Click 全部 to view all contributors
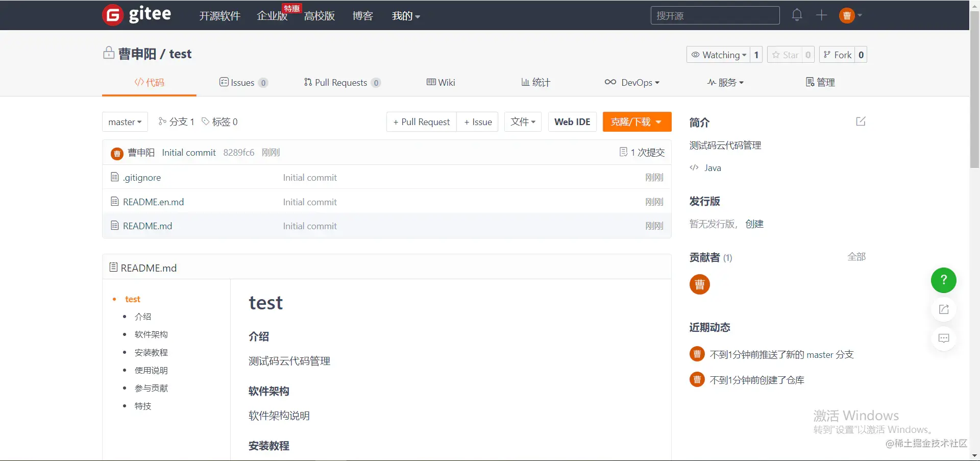 (856, 257)
